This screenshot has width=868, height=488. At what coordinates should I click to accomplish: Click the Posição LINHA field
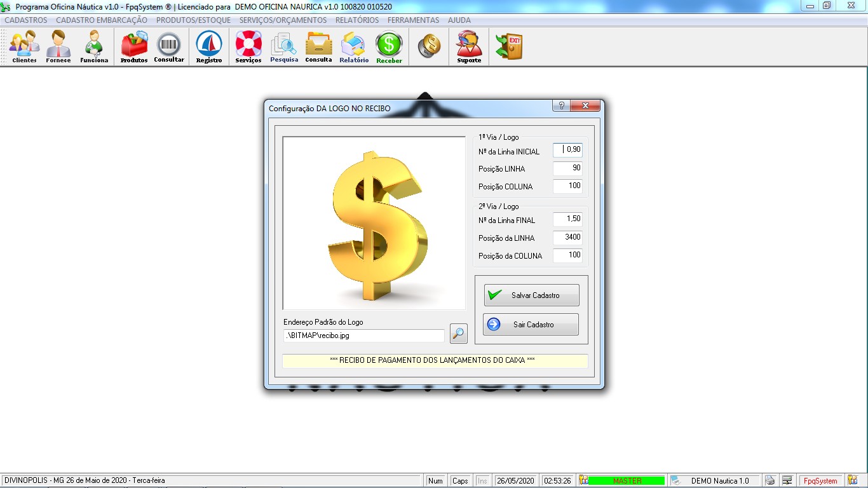coord(567,168)
